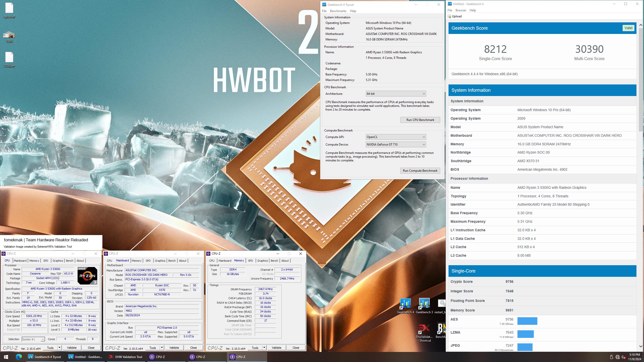Click the CPU-Z Memory window title icon
644x362 pixels.
208,254
